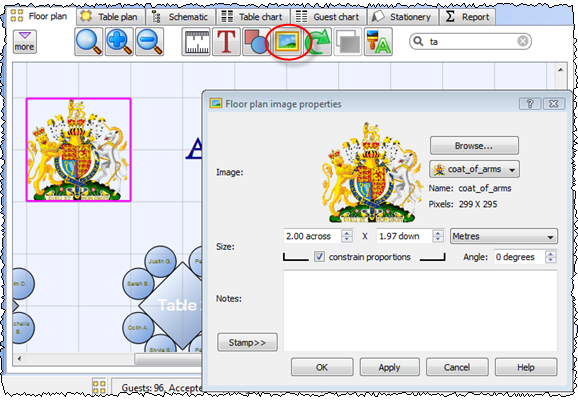Switch to the Floor plan tab
This screenshot has height=400, width=578.
coord(39,16)
